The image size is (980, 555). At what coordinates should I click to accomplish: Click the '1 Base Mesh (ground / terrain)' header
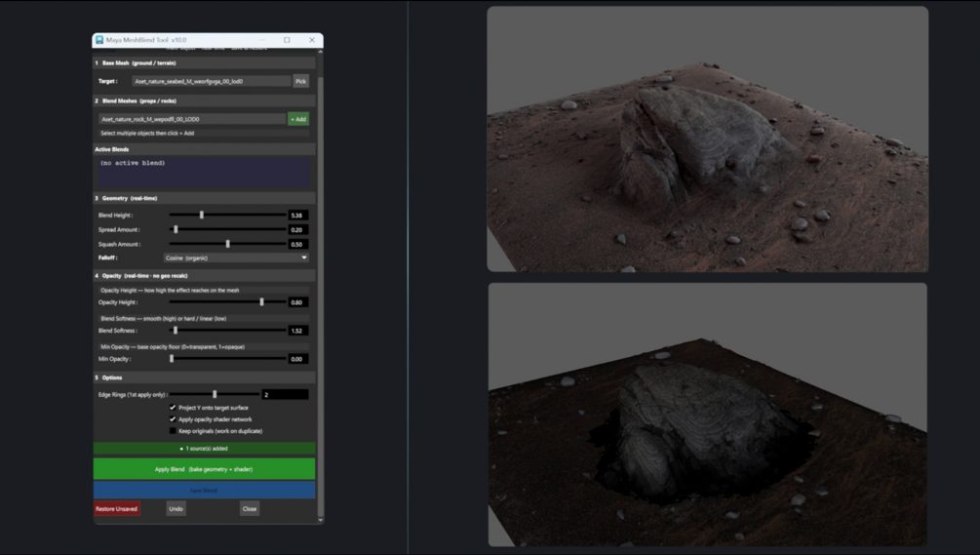click(204, 63)
